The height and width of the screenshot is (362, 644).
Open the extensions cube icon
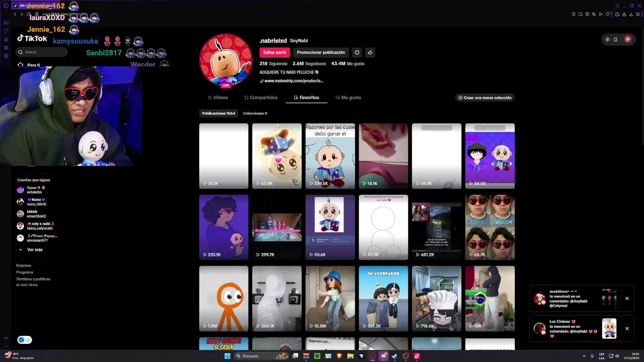(617, 14)
